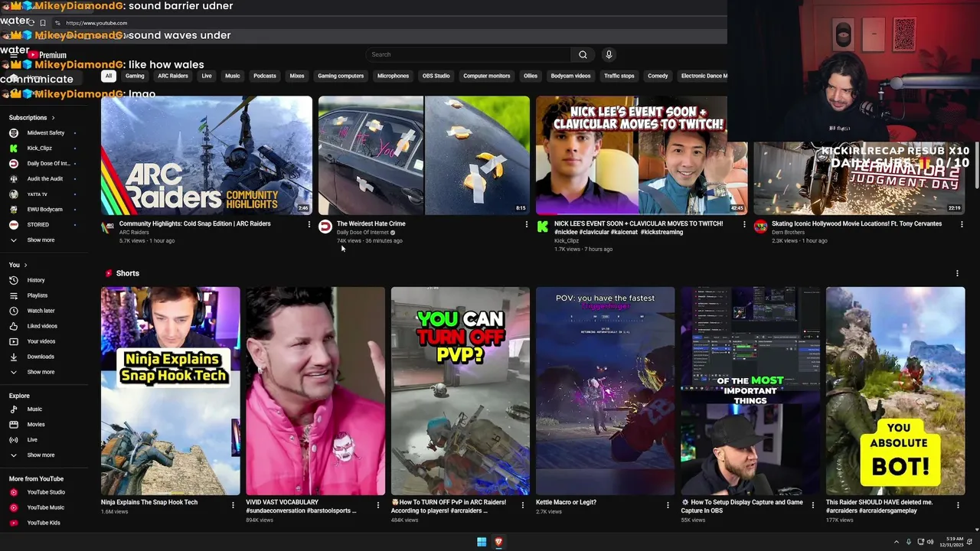Open Shorts section options menu
980x551 pixels.
click(x=957, y=273)
